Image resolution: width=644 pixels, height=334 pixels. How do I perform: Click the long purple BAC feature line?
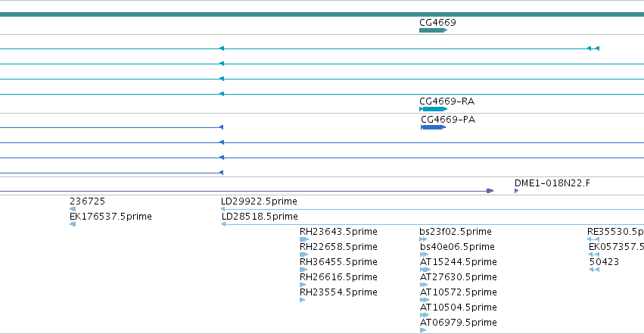(x=247, y=191)
